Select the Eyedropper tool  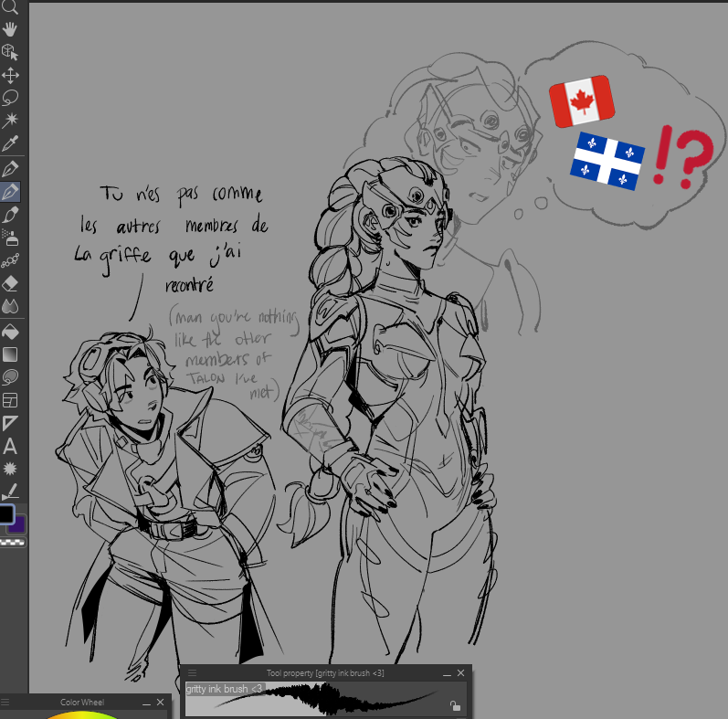point(10,143)
